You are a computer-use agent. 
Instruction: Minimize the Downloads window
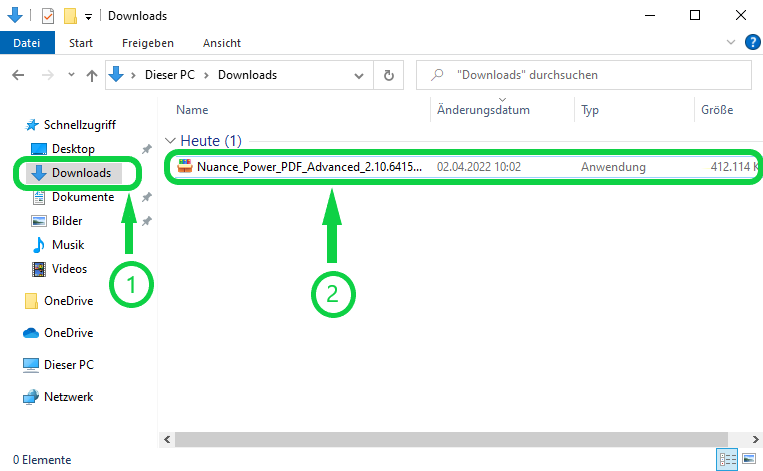pos(650,16)
